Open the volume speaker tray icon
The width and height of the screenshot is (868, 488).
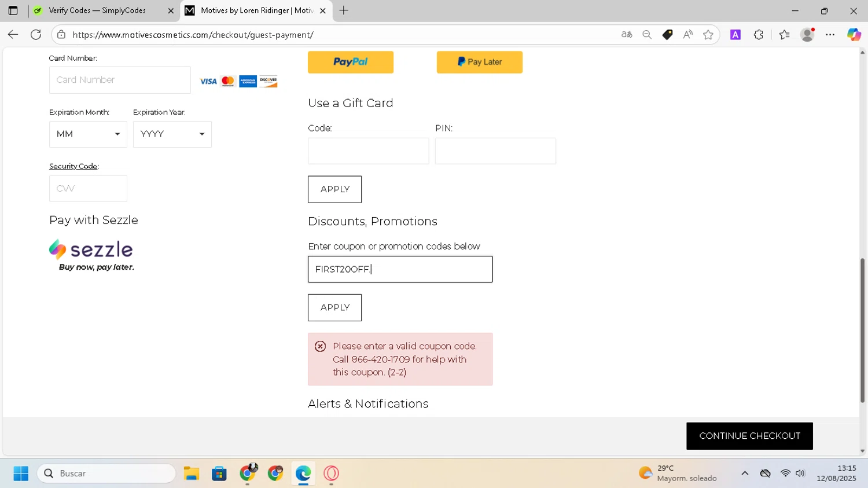800,474
